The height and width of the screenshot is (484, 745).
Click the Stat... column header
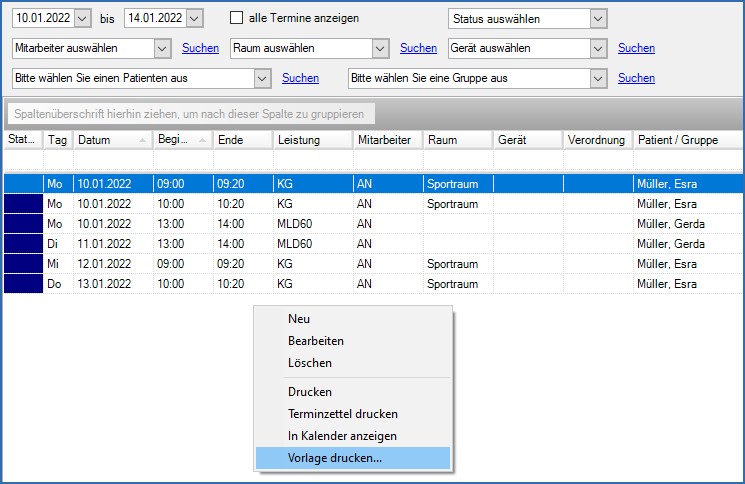[x=23, y=140]
